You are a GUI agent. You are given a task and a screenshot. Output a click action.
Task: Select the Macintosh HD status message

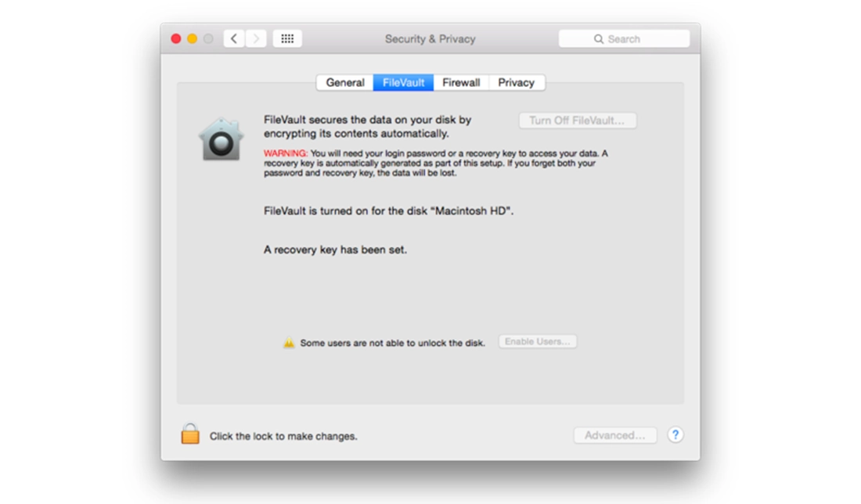point(388,211)
